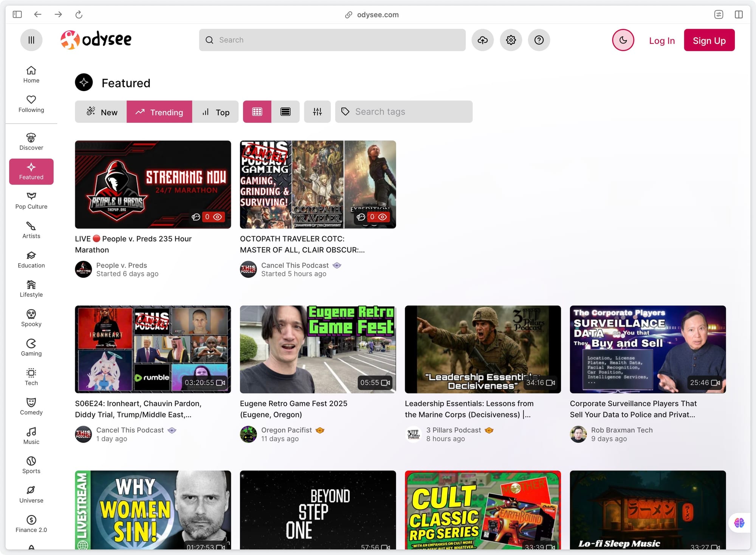The image size is (756, 555).
Task: Open Discover category in sidebar
Action: [31, 142]
